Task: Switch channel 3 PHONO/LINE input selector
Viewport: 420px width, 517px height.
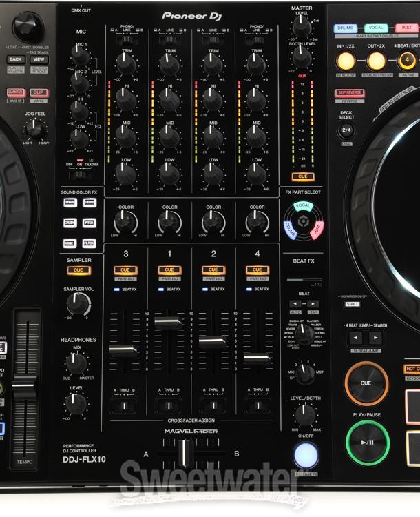Action: (x=127, y=41)
